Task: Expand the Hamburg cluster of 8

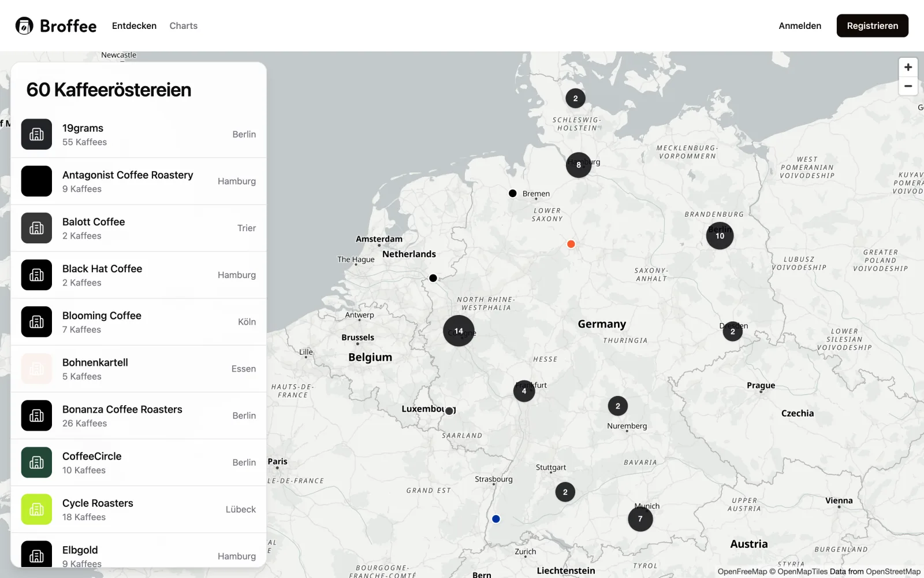Action: (x=578, y=165)
